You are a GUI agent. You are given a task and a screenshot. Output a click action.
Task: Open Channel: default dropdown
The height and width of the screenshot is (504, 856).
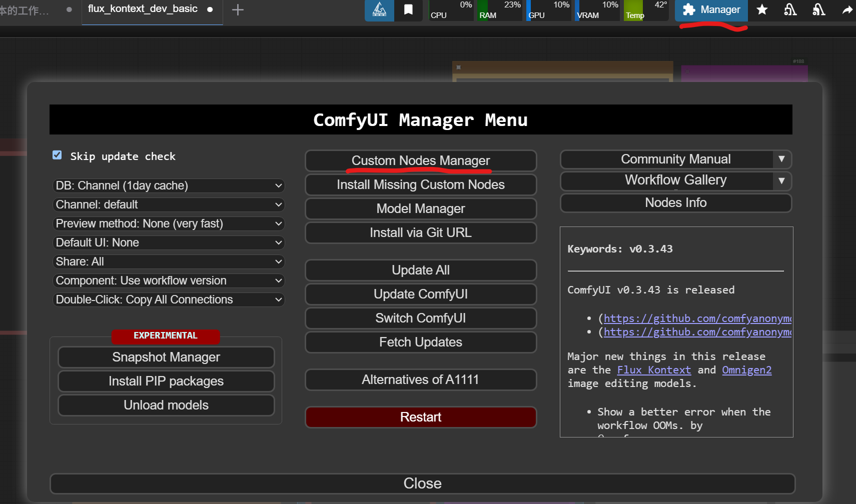pos(169,204)
